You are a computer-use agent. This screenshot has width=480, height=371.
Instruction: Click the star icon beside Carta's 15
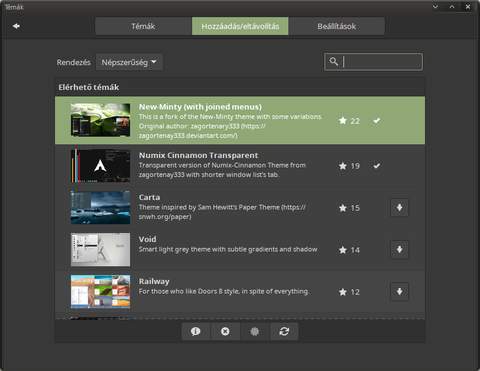click(x=343, y=208)
